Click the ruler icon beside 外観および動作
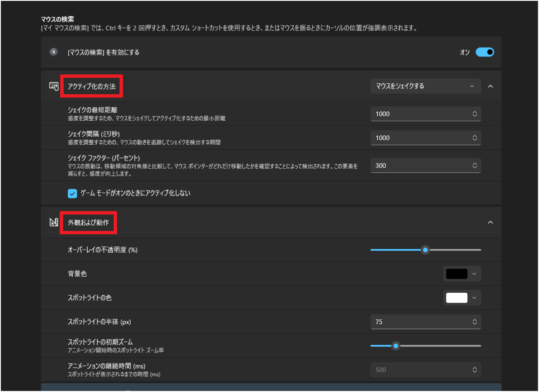This screenshot has height=392, width=539. click(x=53, y=222)
